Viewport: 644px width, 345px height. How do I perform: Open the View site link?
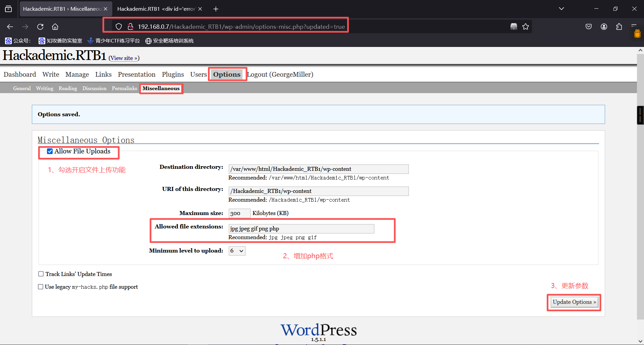click(124, 58)
